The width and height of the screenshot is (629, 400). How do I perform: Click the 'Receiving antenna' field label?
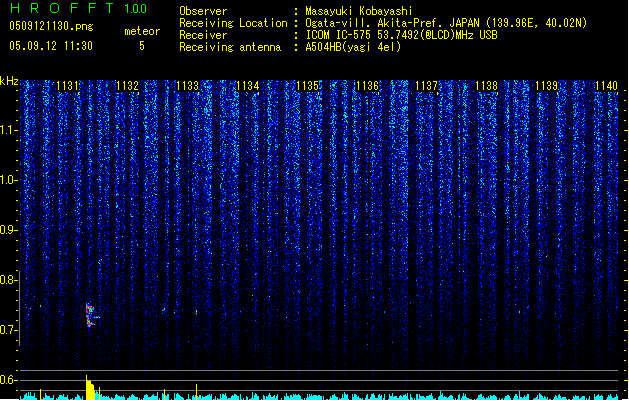point(230,47)
